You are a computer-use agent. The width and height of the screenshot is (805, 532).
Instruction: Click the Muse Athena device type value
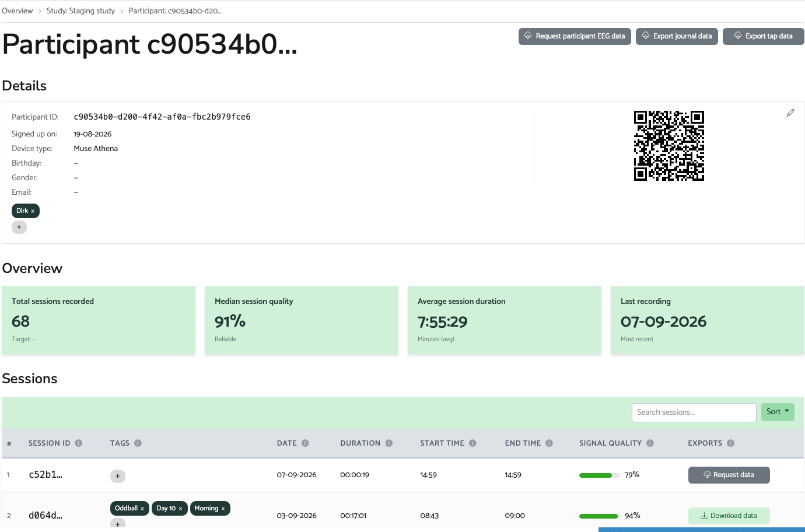pos(96,149)
